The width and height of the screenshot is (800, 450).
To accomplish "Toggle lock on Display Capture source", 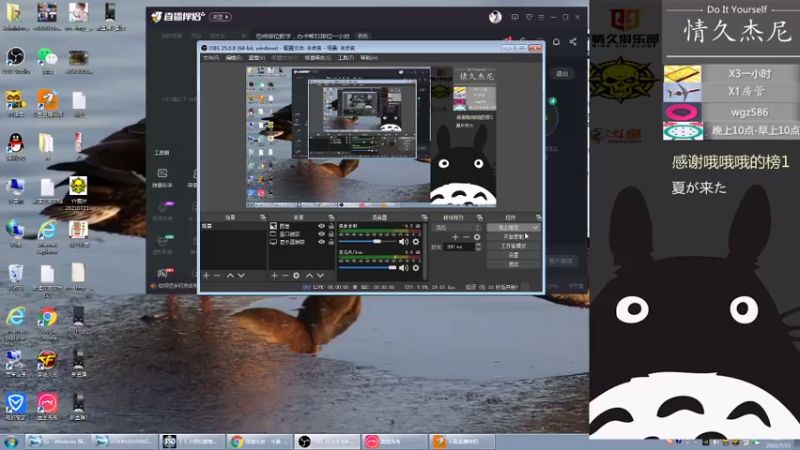I will coord(331,242).
